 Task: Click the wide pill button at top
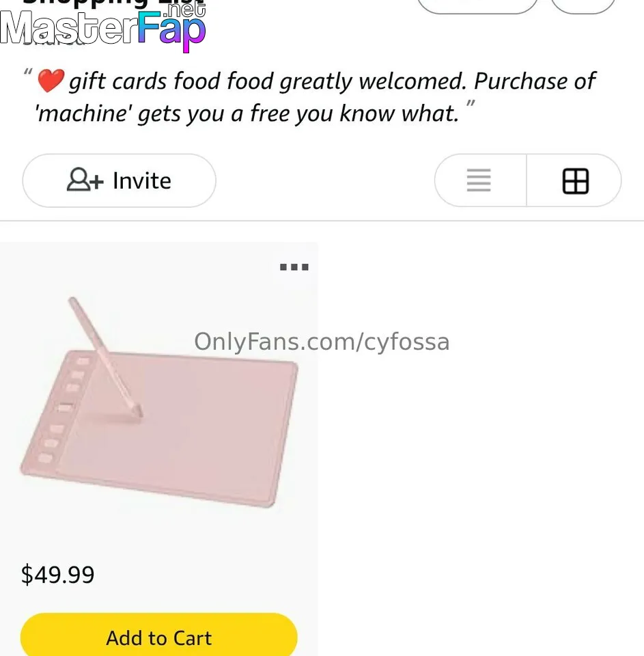pyautogui.click(x=477, y=5)
